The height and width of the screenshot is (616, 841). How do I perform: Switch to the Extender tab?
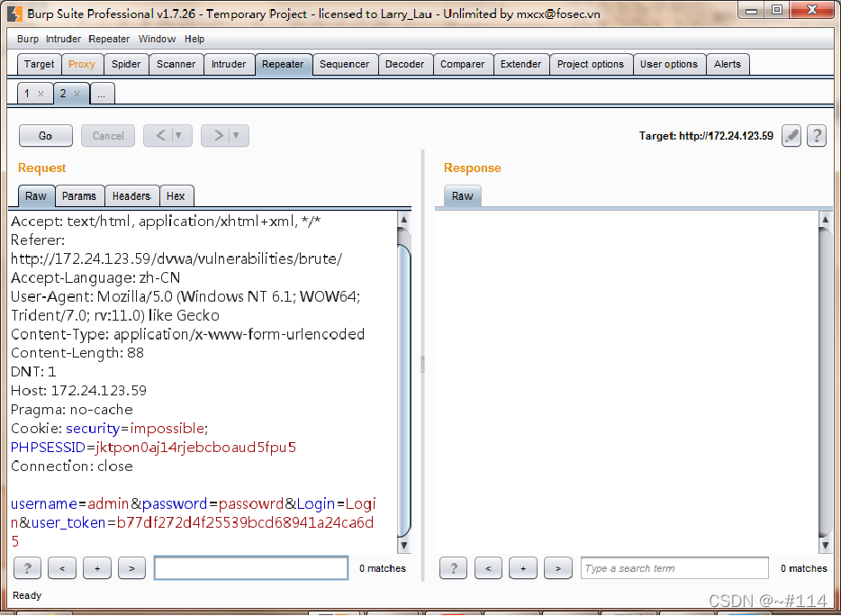tap(520, 64)
